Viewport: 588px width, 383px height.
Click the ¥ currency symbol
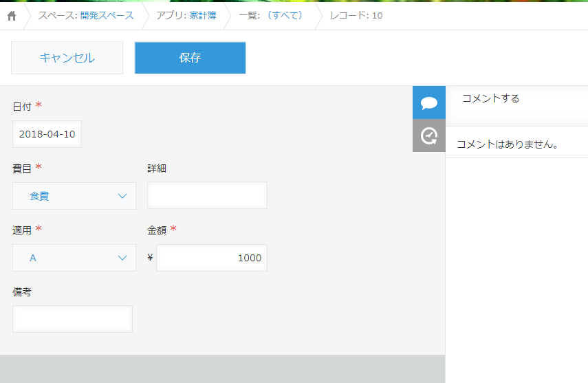(151, 257)
